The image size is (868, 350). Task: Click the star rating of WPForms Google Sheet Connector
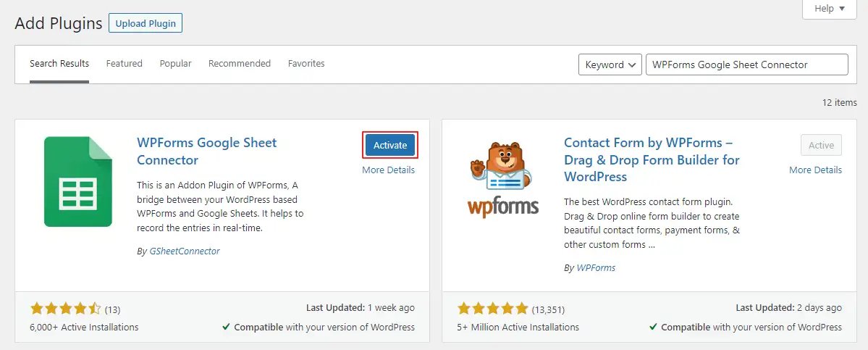click(66, 308)
